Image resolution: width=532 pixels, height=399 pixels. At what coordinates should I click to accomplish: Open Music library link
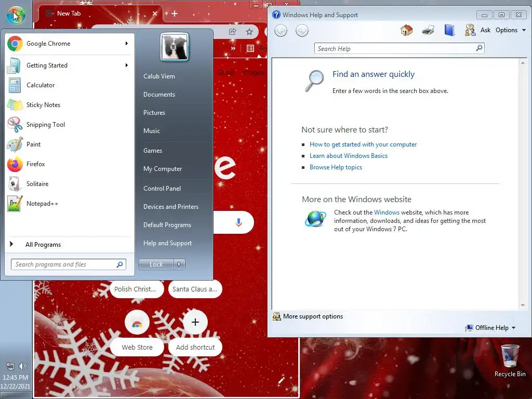(x=151, y=130)
